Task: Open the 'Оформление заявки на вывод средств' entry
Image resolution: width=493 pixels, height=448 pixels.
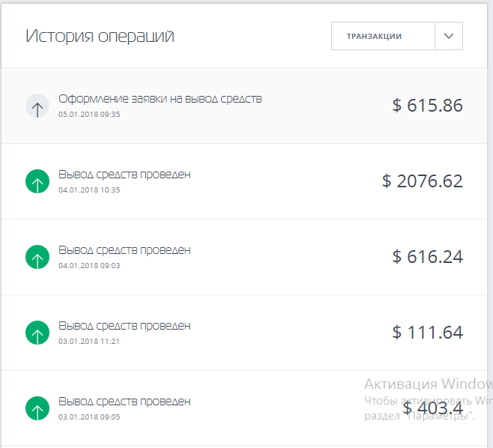Action: click(160, 99)
